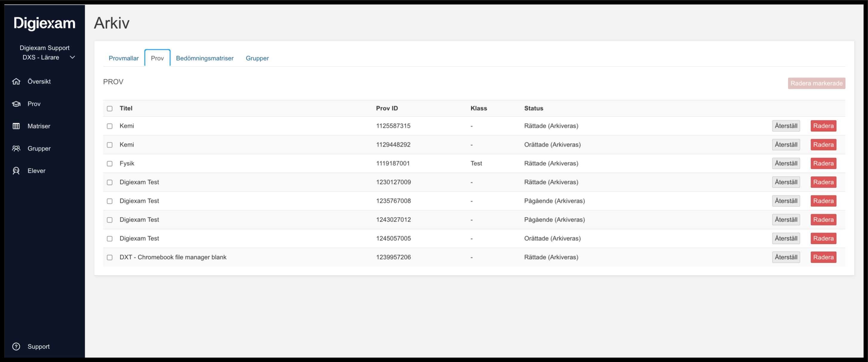
Task: Check the DXT Chromebook file manager checkbox
Action: point(110,257)
